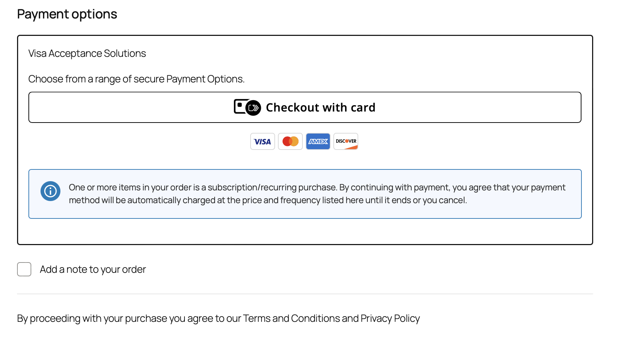Click the 'Add a note to your order' label

coord(93,269)
